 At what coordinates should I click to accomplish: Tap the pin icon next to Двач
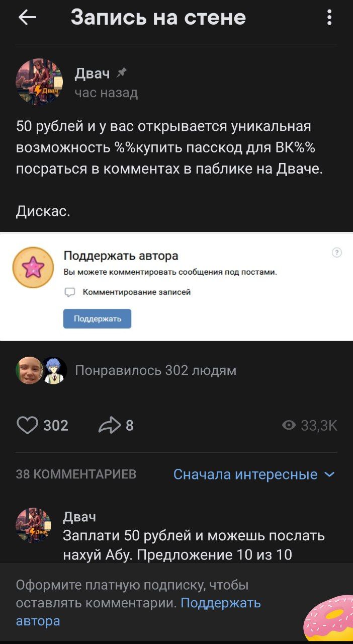121,73
